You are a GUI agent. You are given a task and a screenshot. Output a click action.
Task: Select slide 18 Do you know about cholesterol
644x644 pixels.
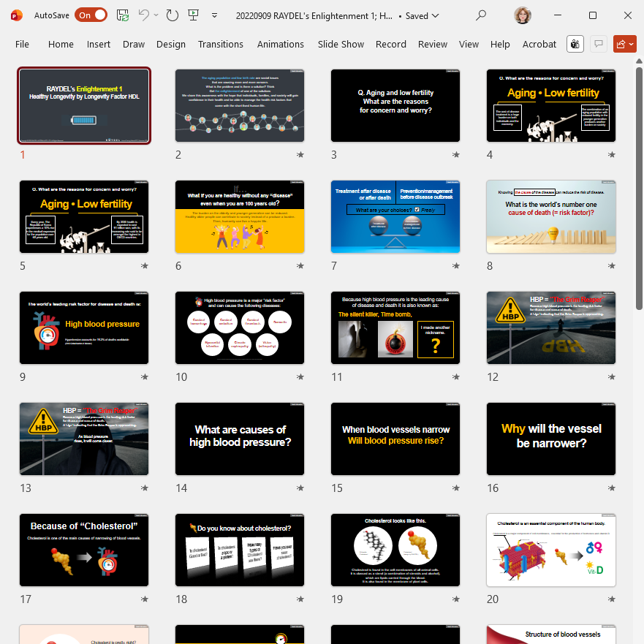point(240,550)
